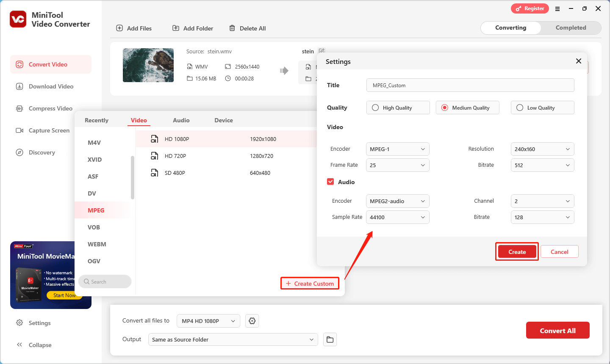This screenshot has width=610, height=364.
Task: Click the Cancel button in Settings
Action: (x=560, y=251)
